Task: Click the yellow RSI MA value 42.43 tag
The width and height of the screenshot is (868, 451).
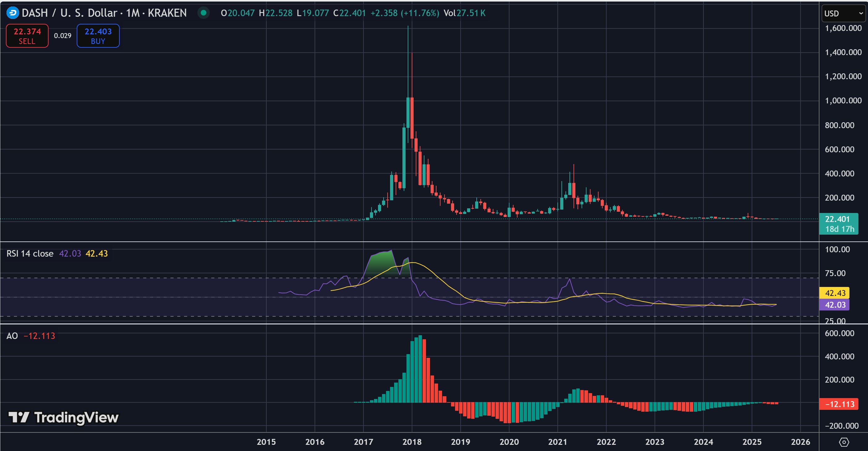Action: [834, 293]
